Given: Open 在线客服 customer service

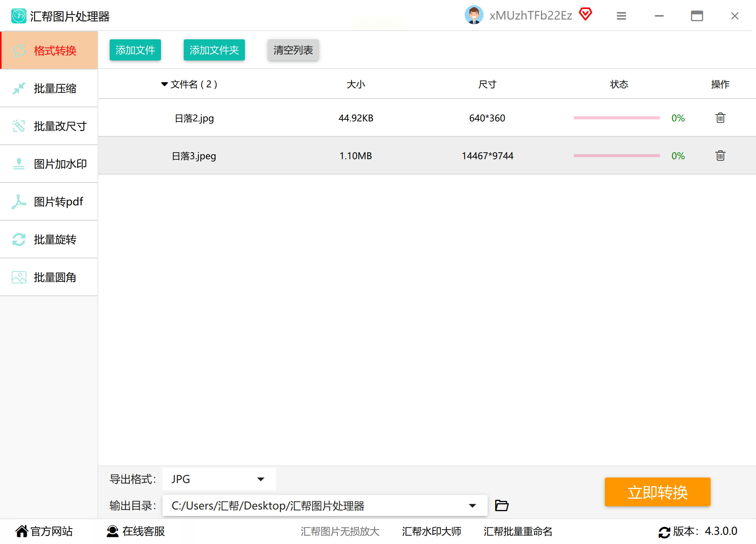Looking at the screenshot, I should (x=136, y=531).
